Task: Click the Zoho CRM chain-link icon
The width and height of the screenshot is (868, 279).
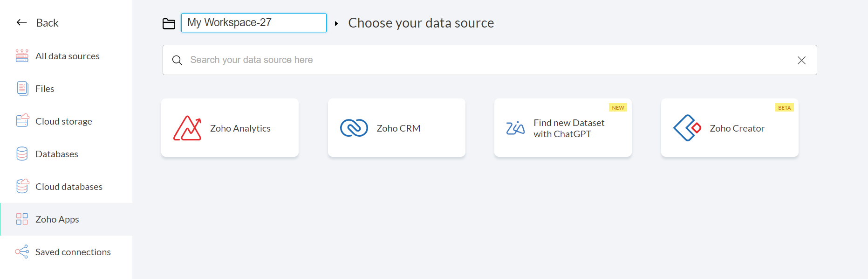Action: [x=354, y=128]
